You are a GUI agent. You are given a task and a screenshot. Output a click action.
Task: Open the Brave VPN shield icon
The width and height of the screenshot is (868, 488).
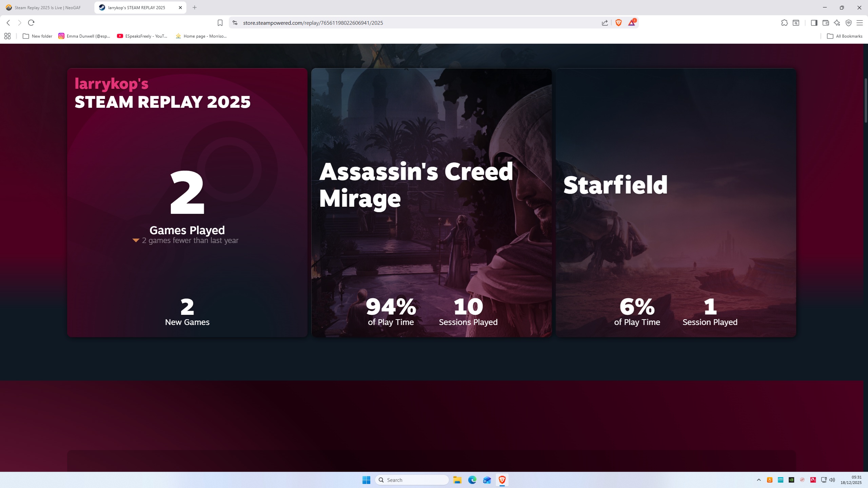pos(849,23)
